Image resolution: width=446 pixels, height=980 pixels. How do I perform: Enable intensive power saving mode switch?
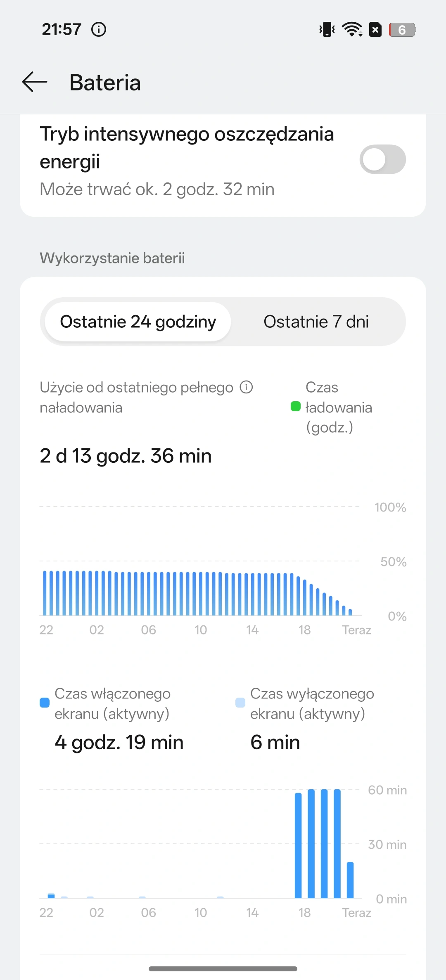pyautogui.click(x=382, y=159)
